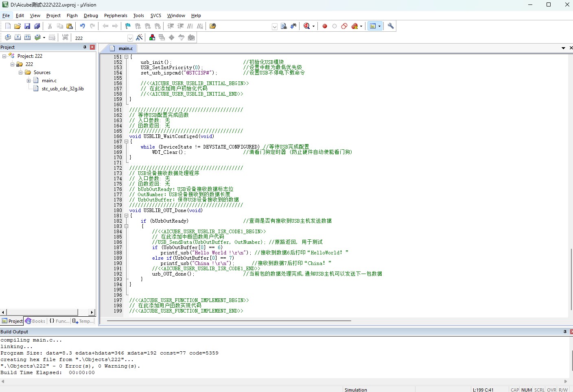Collapse the 222 target node
573x392 pixels.
(x=12, y=64)
